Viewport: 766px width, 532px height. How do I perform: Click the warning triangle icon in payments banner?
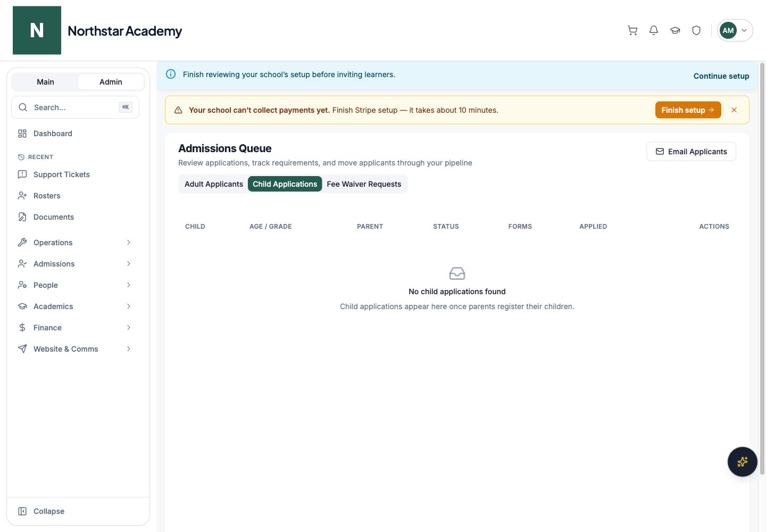click(178, 110)
